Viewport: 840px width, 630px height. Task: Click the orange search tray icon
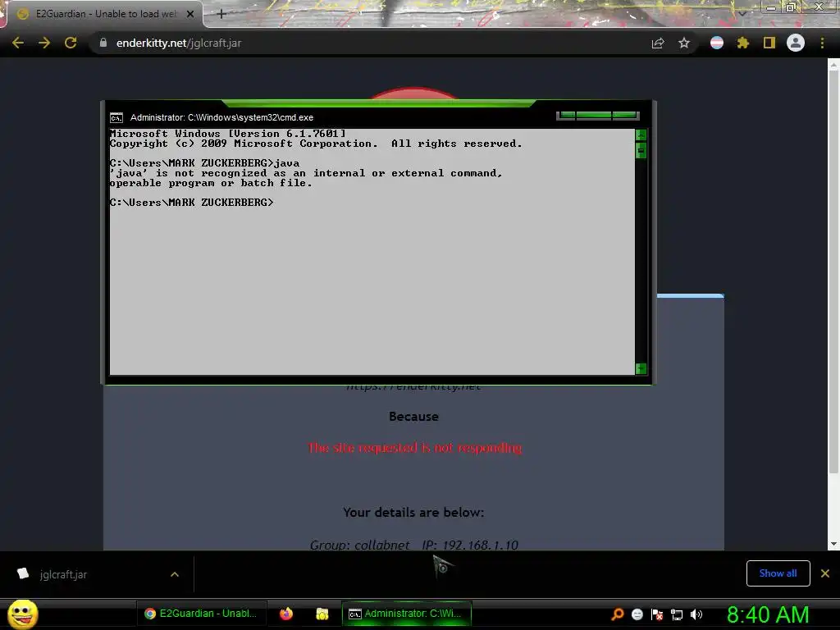coord(618,614)
